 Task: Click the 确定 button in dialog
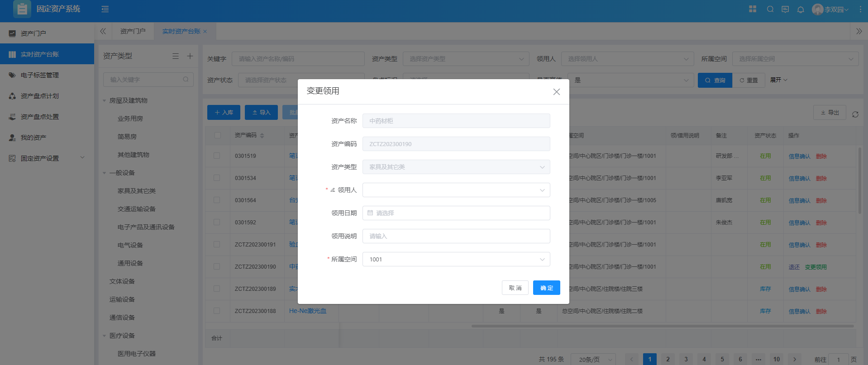(546, 288)
